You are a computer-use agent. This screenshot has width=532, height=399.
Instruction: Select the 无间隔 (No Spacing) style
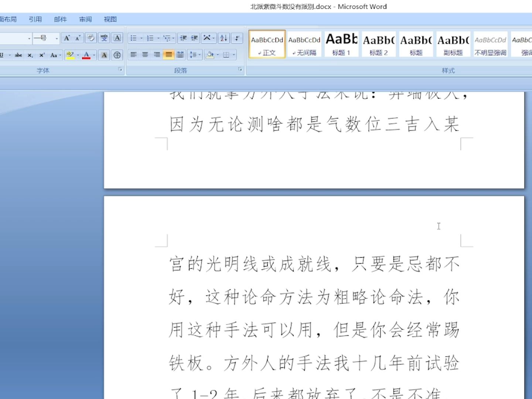(304, 44)
